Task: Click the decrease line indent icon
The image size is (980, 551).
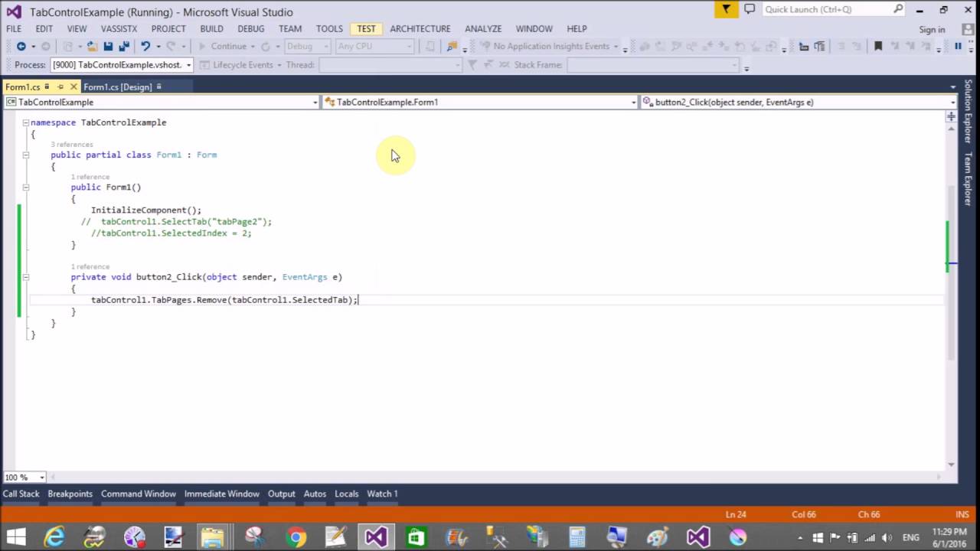Action: [840, 46]
